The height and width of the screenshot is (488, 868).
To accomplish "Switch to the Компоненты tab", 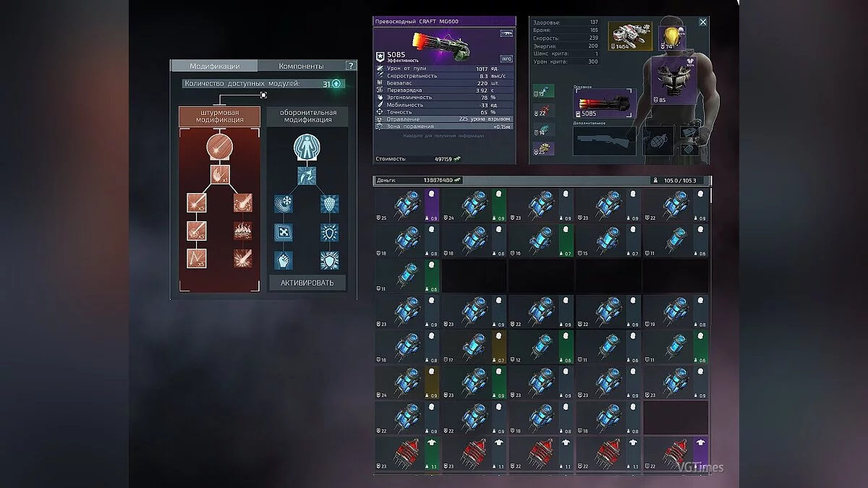I will click(x=301, y=66).
